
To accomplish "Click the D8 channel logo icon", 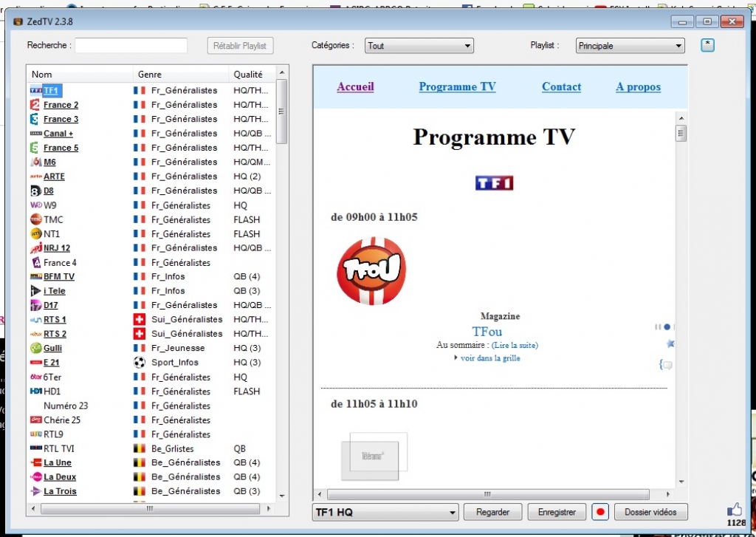I will [35, 191].
